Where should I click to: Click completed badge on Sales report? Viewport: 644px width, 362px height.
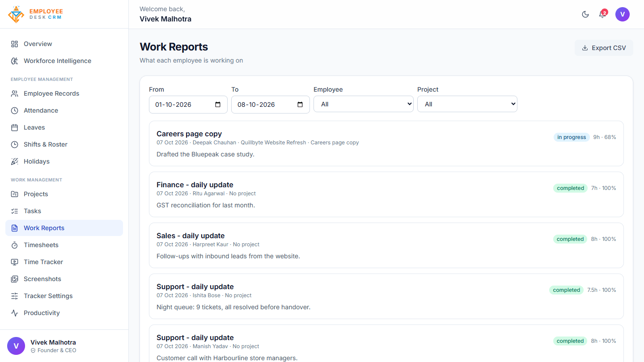pos(570,239)
